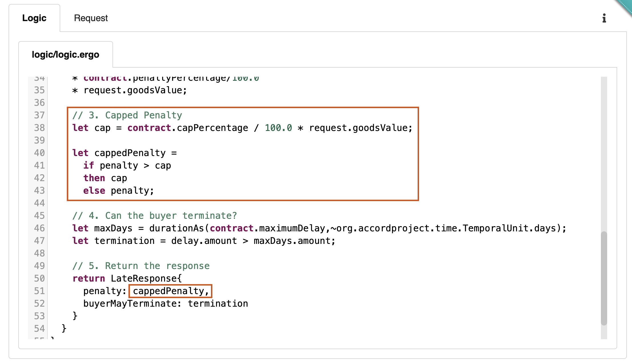
Task: Click 'buyerMayTerminate: termination' line
Action: click(166, 304)
